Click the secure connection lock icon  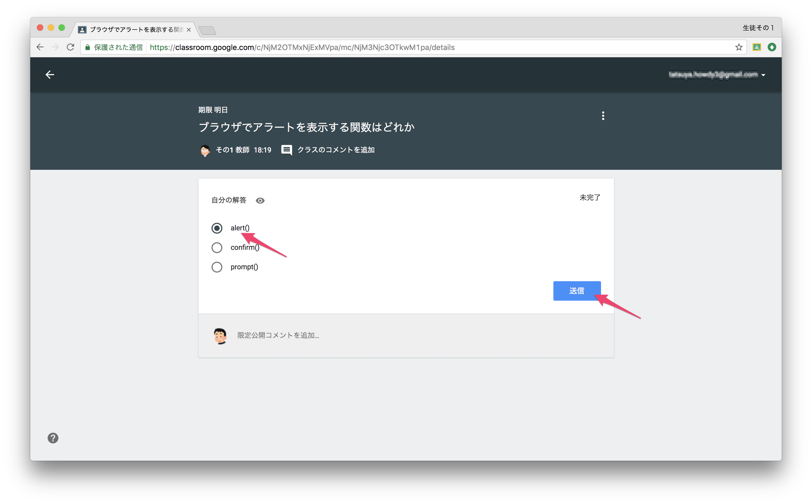87,47
